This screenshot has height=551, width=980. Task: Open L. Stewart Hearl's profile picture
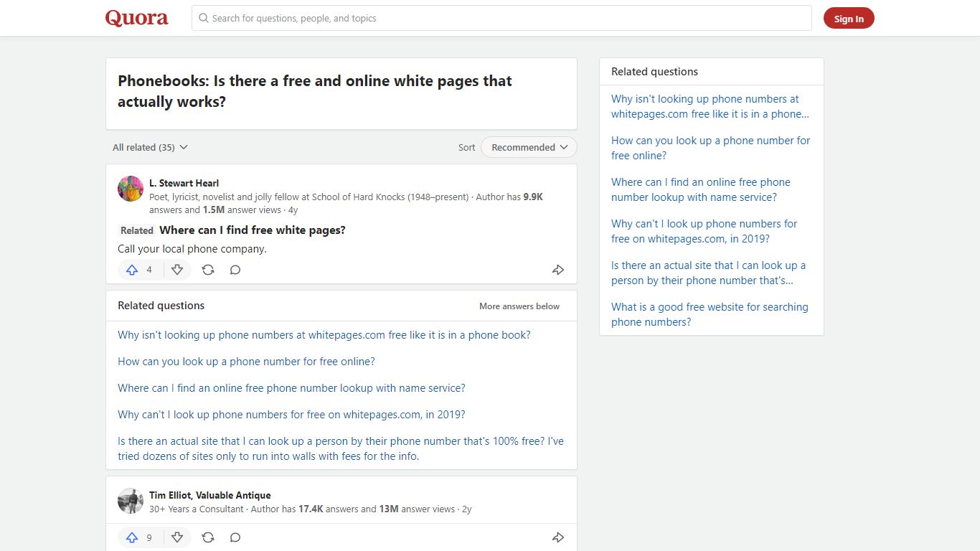(x=131, y=189)
